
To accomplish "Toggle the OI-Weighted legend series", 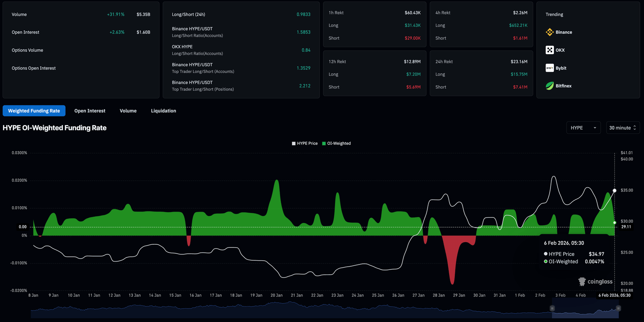I will click(x=336, y=144).
